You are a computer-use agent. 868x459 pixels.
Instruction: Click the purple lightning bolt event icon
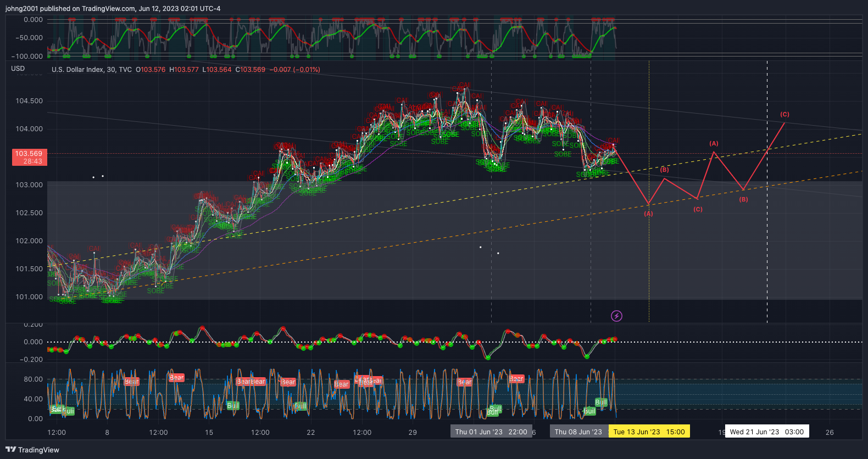click(617, 316)
